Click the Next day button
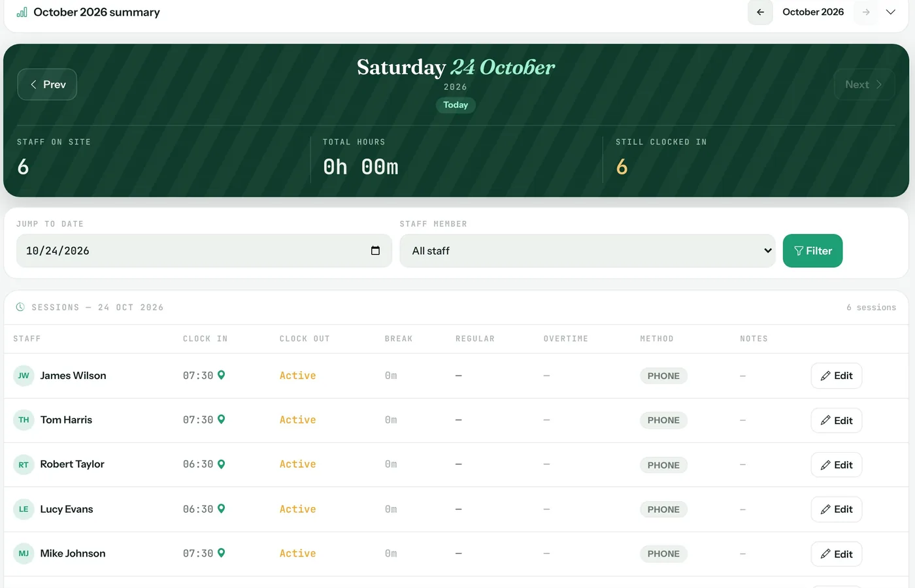This screenshot has width=915, height=588. pyautogui.click(x=864, y=84)
